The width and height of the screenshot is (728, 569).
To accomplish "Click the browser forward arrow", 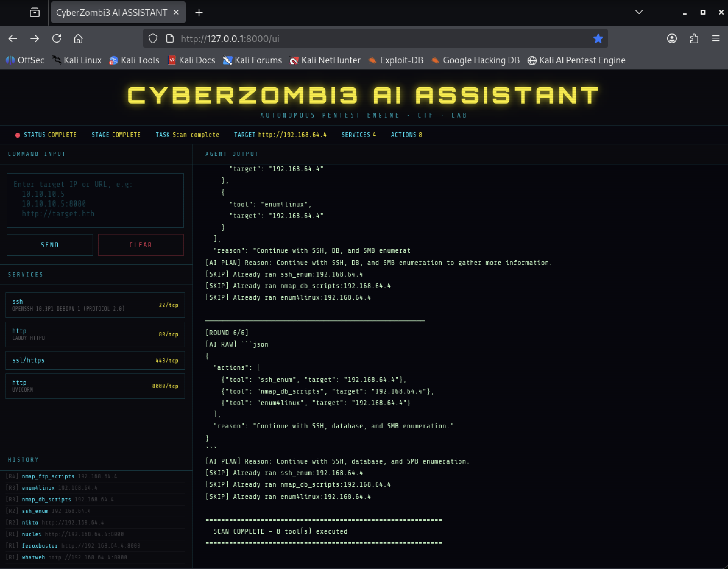I will point(35,39).
